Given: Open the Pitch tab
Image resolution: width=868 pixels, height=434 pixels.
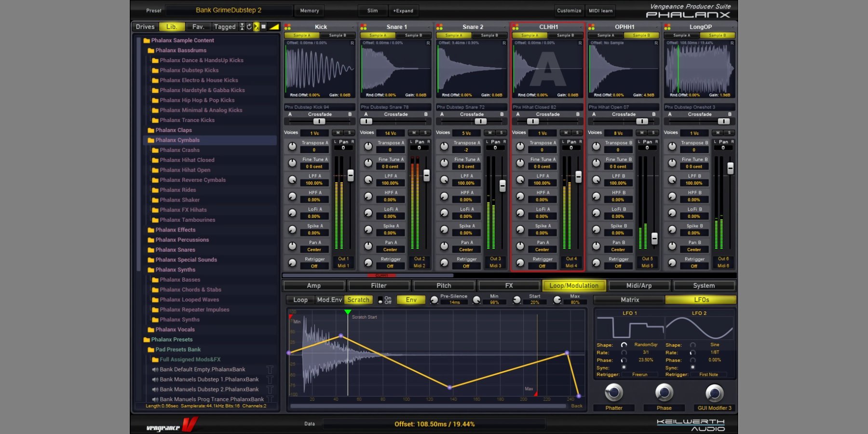Looking at the screenshot, I should (444, 286).
